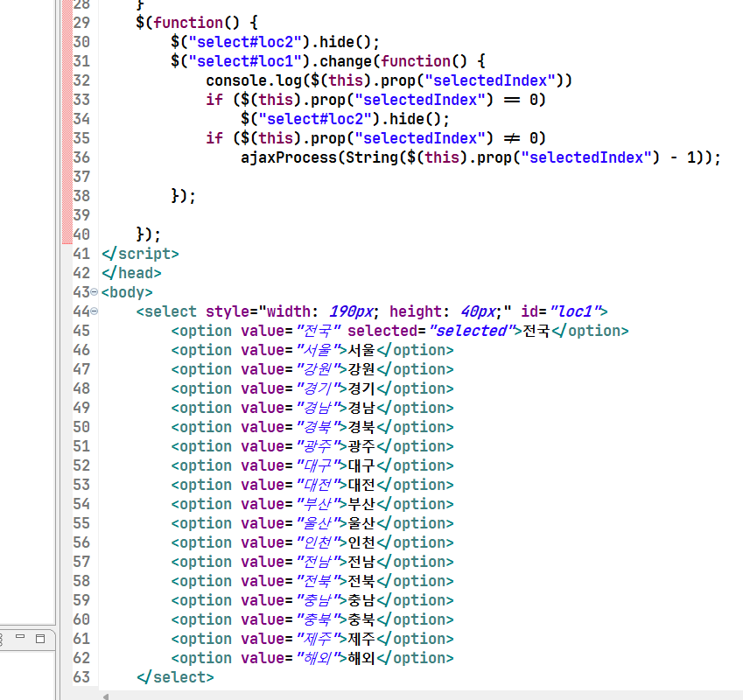Maximize the left panel view
The image size is (743, 700).
[40, 639]
